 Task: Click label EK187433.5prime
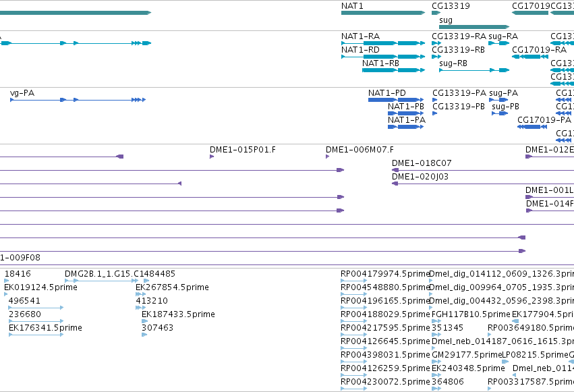coord(178,314)
